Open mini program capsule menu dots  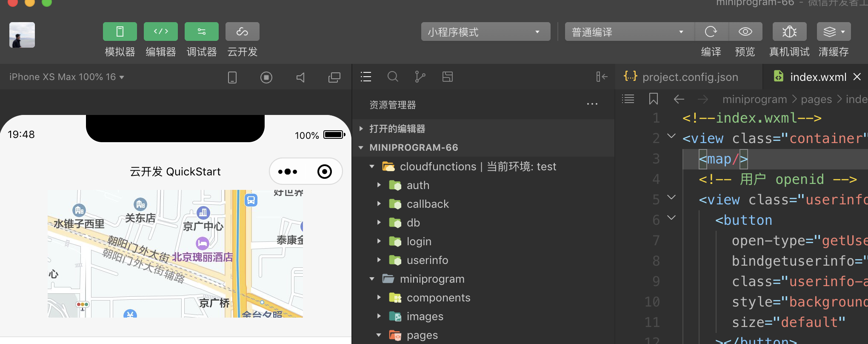[x=288, y=172]
